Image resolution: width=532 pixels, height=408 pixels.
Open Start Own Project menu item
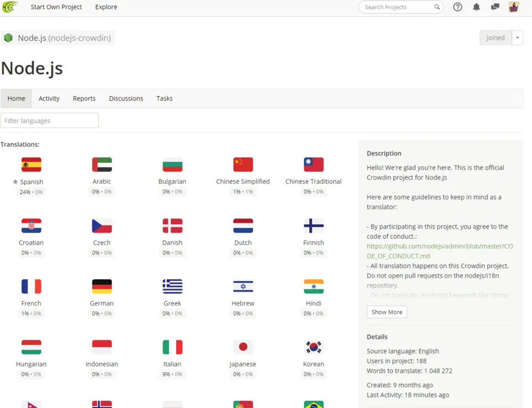click(x=57, y=7)
